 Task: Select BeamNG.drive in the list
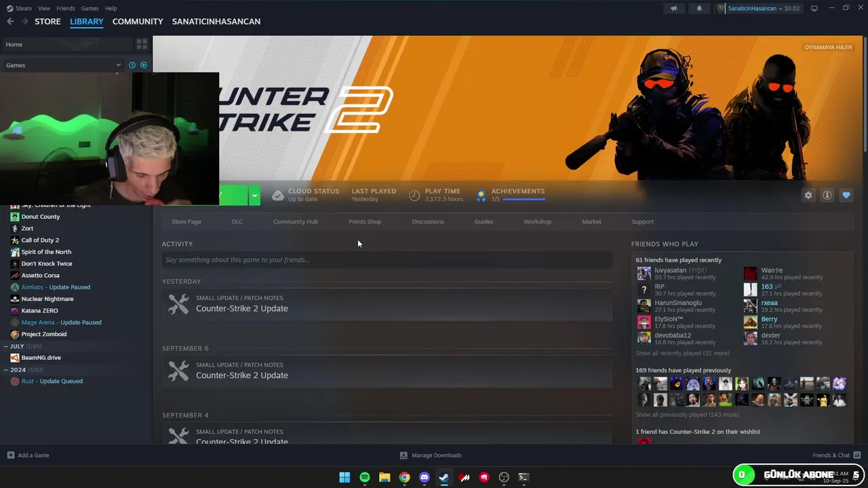(x=41, y=358)
